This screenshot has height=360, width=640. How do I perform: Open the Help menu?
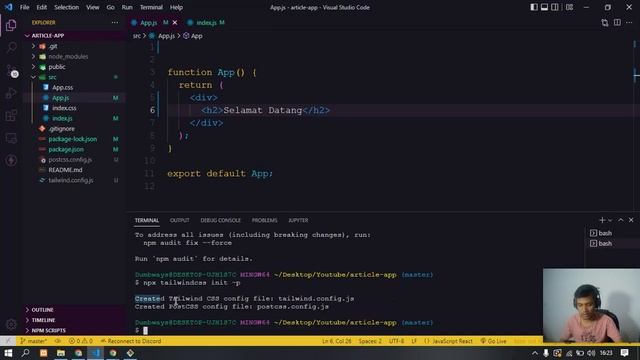[176, 7]
